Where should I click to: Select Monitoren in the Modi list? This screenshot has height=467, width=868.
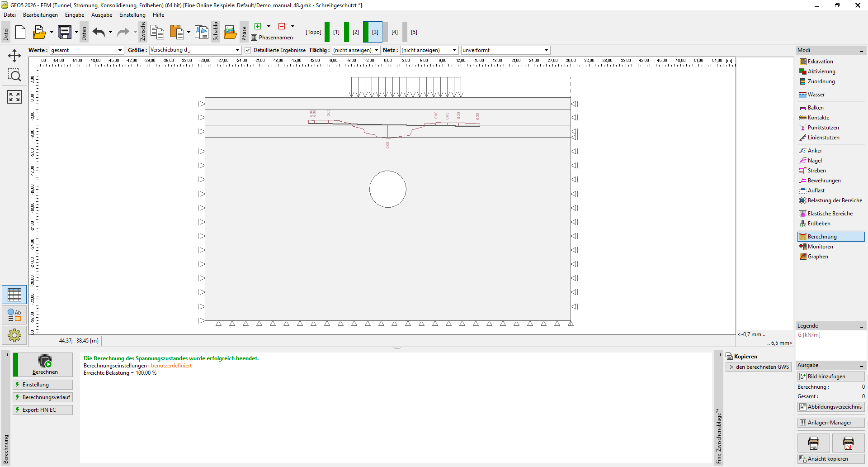[820, 247]
